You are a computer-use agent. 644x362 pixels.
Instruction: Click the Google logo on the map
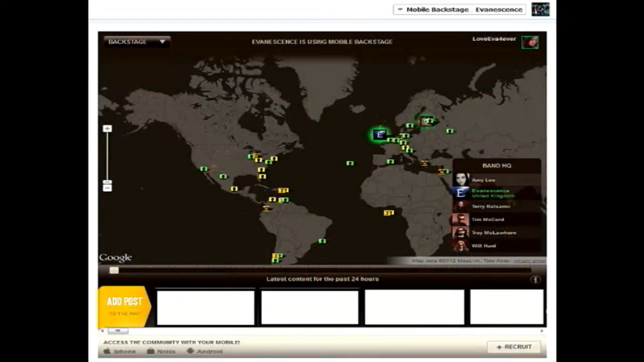click(x=115, y=257)
